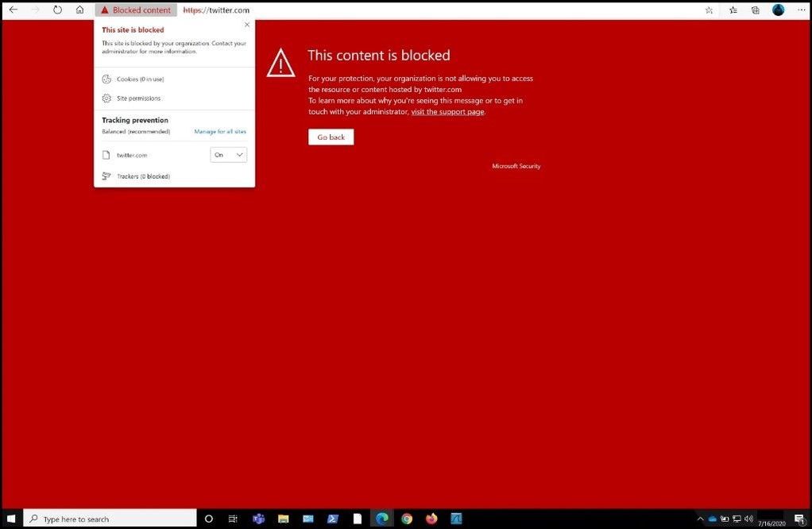Launch Microsoft Teams from taskbar
The height and width of the screenshot is (529, 812).
tap(258, 518)
